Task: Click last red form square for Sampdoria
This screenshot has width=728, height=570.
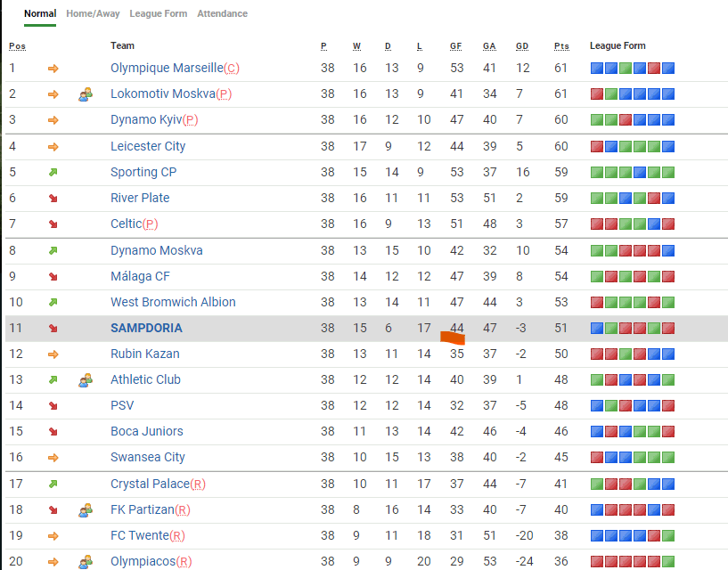Action: tap(668, 328)
